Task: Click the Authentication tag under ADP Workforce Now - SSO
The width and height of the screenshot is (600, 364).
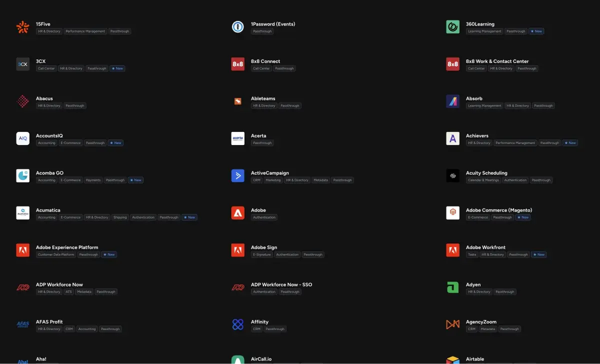Action: [264, 292]
